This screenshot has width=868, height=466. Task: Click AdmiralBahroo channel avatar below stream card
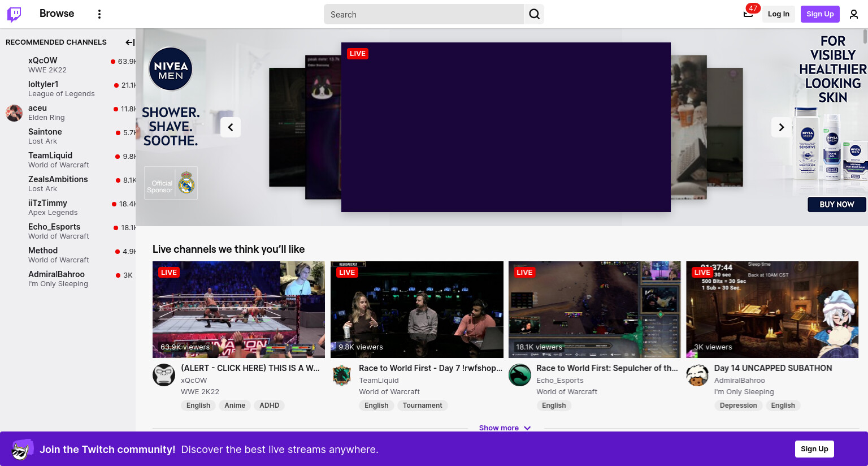click(x=697, y=375)
